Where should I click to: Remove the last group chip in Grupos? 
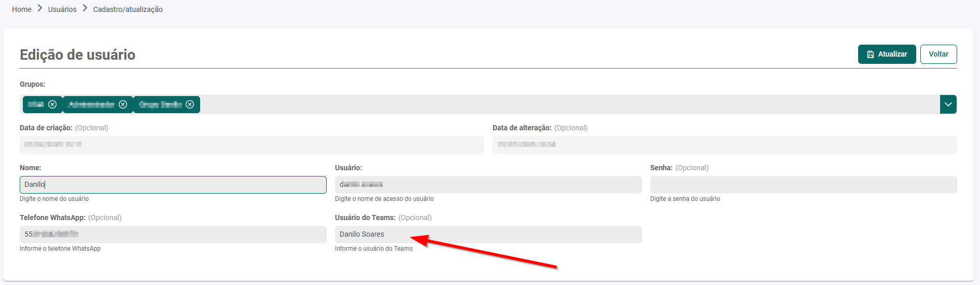[x=190, y=104]
